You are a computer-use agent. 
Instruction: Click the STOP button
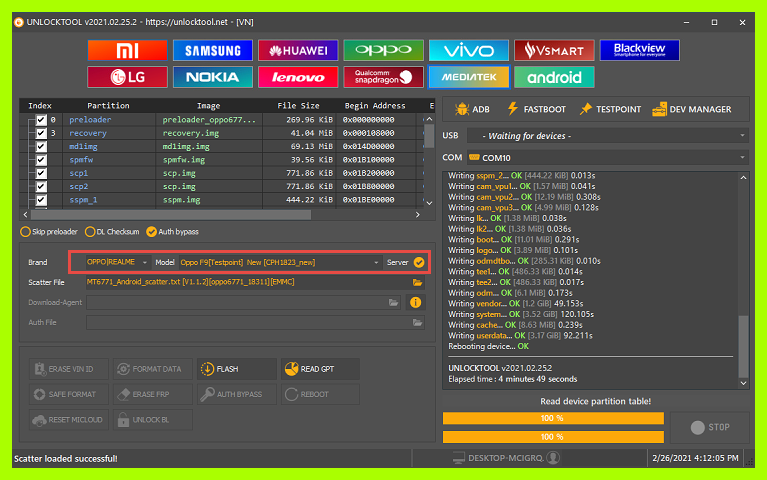710,427
